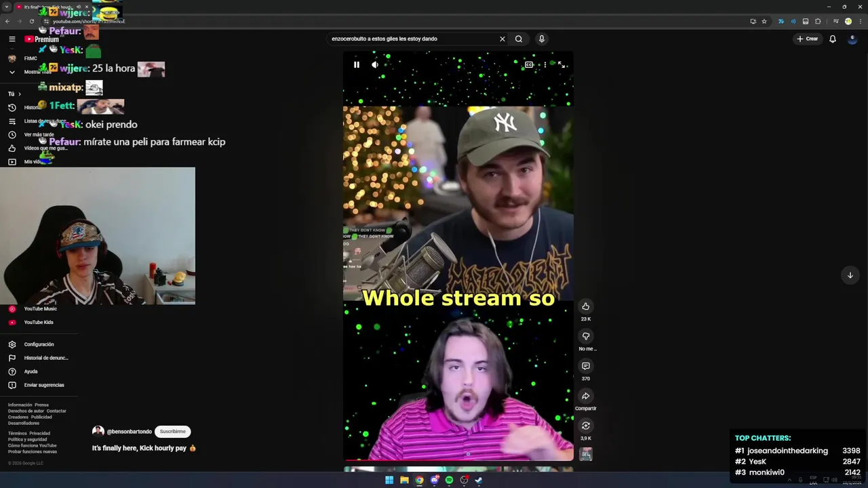Install or cast via address bar screen icon
Screen dimensions: 868x488
tap(753, 21)
